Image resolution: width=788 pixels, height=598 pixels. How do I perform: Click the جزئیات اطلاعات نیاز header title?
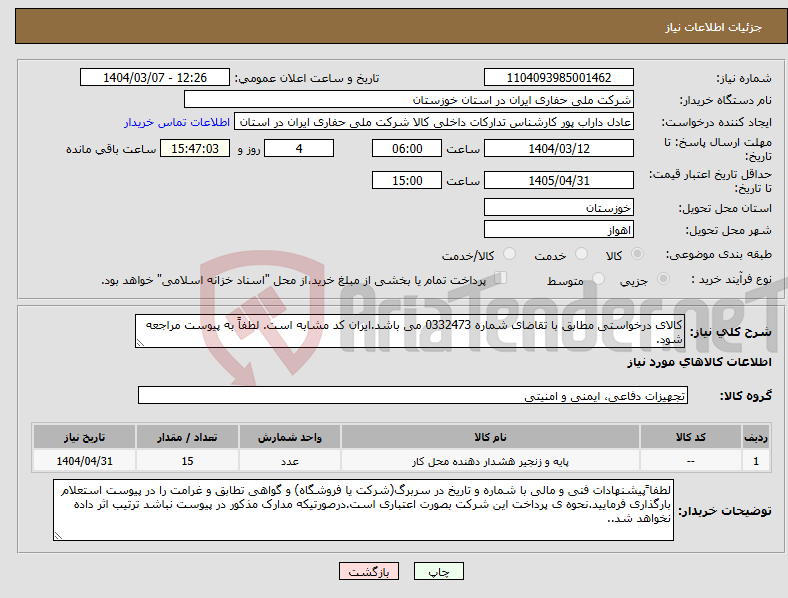714,27
